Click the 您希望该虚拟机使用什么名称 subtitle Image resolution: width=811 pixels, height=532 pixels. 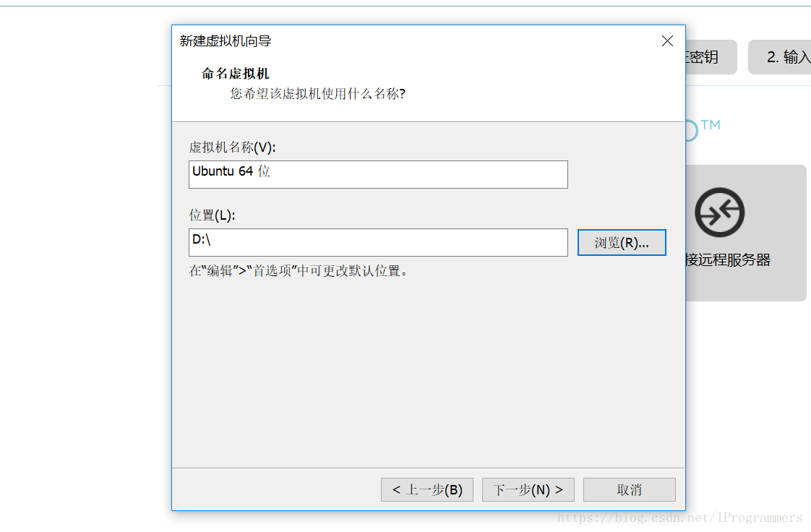pos(317,93)
